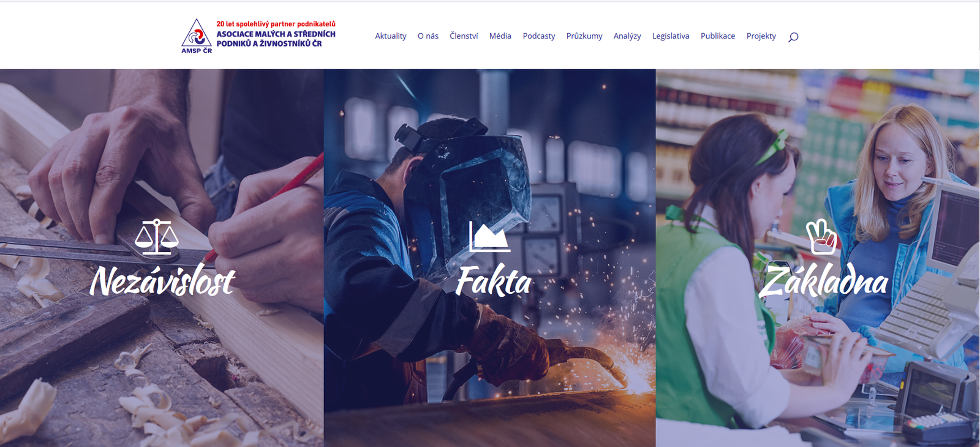This screenshot has height=447, width=980.
Task: Click the area chart icon above Fakta
Action: tap(489, 237)
